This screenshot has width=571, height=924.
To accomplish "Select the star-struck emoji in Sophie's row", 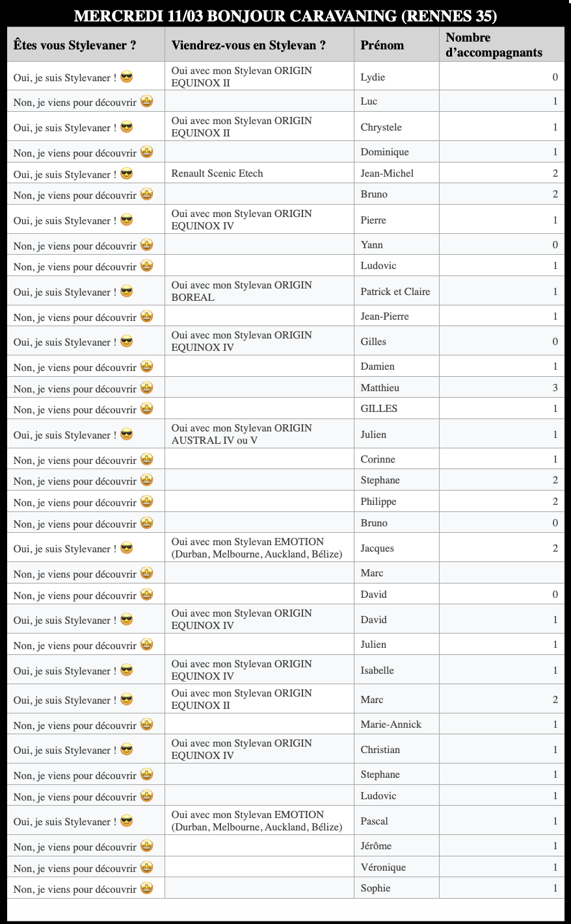I will click(x=147, y=888).
